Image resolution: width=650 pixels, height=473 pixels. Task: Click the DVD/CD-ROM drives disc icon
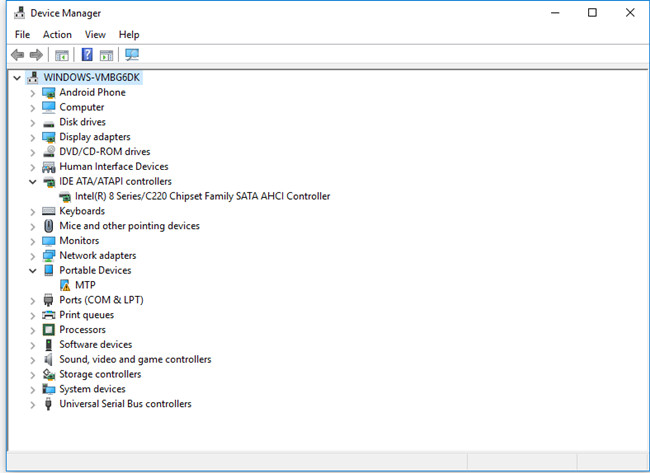(49, 152)
